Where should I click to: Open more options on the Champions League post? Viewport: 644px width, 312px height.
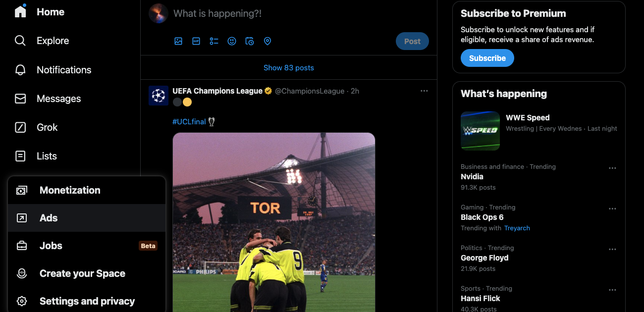(x=424, y=91)
